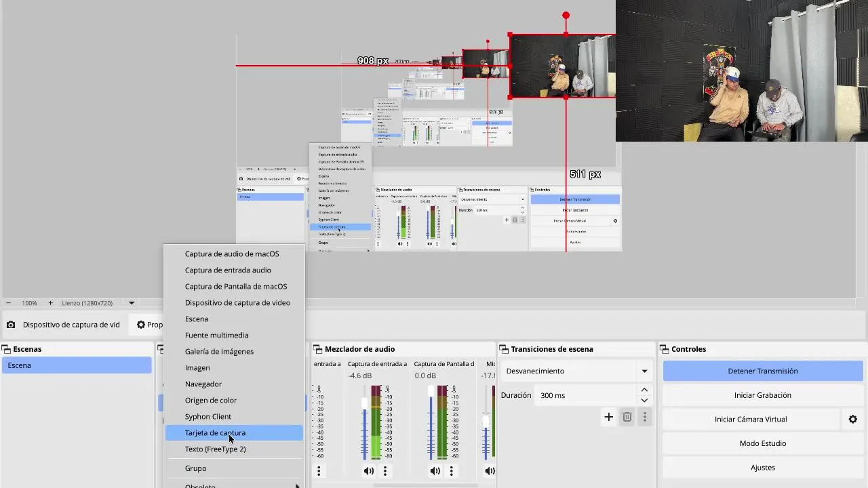This screenshot has width=868, height=488.
Task: Click Detener Transmisión button
Action: tap(763, 371)
